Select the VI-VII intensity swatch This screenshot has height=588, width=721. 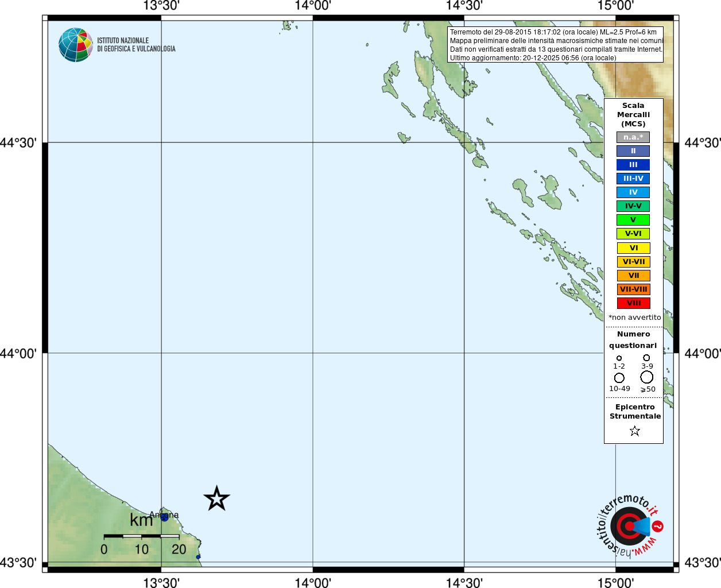(633, 262)
